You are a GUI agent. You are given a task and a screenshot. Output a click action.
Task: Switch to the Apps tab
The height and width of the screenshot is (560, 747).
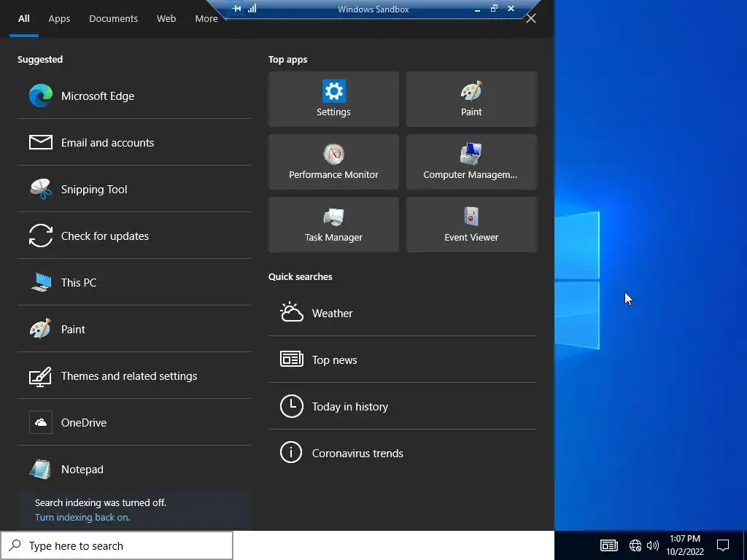tap(59, 18)
